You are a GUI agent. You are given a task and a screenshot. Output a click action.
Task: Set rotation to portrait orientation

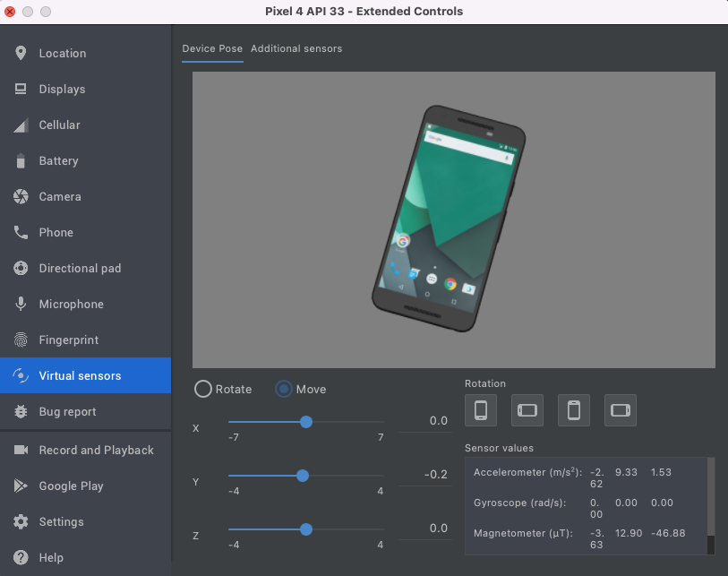pos(481,410)
